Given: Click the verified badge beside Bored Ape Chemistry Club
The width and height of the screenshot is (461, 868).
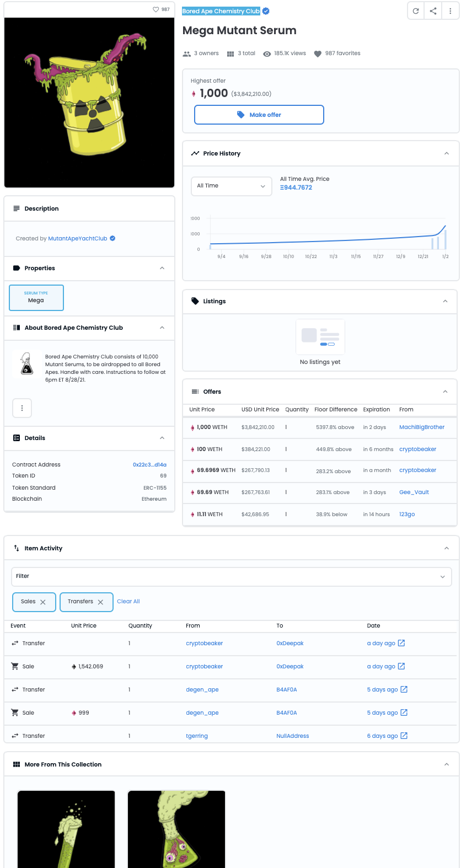Looking at the screenshot, I should point(266,11).
